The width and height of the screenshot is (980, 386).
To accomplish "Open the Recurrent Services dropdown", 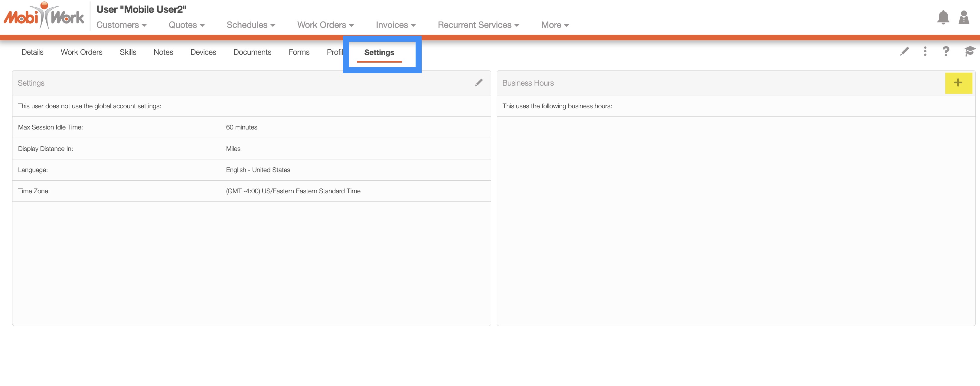I will pyautogui.click(x=478, y=25).
